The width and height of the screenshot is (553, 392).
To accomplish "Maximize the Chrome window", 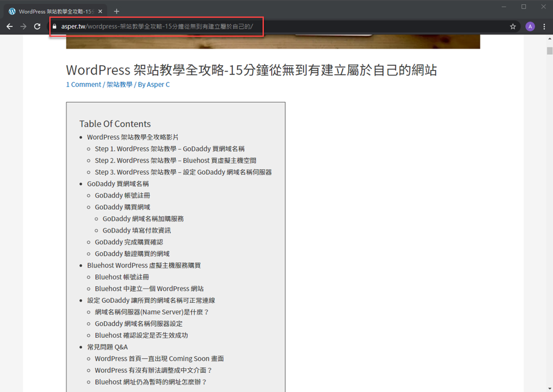I will 523,7.
